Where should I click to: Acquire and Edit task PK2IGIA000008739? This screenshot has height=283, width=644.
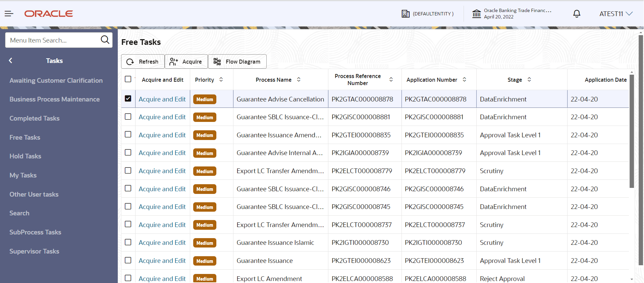pyautogui.click(x=162, y=153)
